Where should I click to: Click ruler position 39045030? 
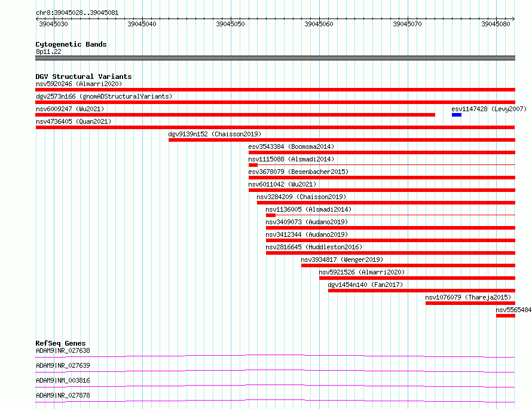tap(53, 24)
